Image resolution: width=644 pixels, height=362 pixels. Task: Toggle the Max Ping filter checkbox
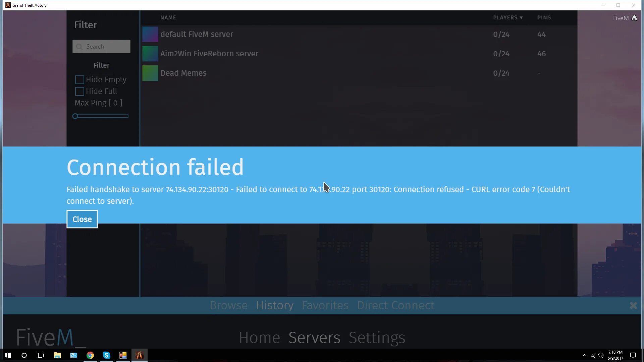[98, 103]
